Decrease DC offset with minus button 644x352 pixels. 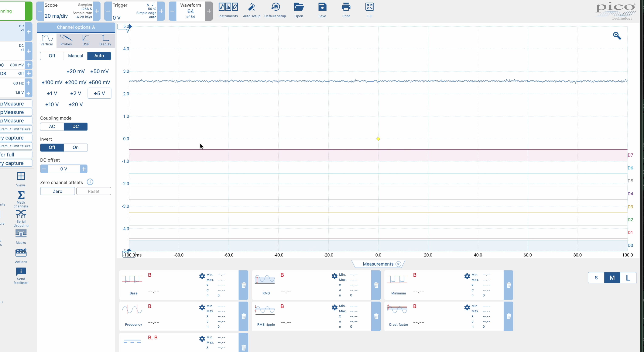click(44, 169)
